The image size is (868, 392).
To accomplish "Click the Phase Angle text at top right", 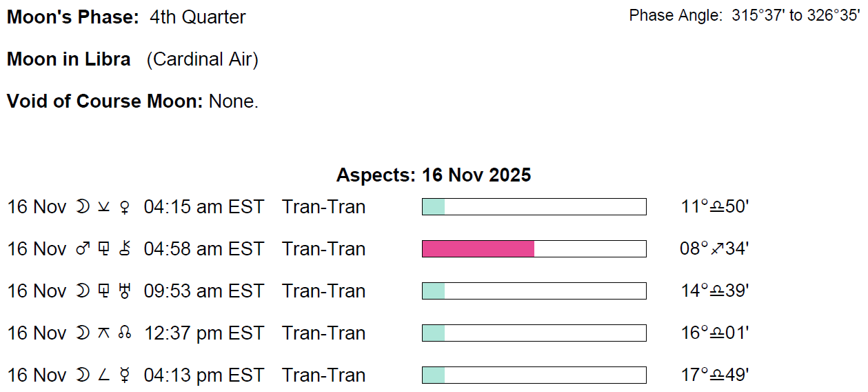I will [x=745, y=16].
